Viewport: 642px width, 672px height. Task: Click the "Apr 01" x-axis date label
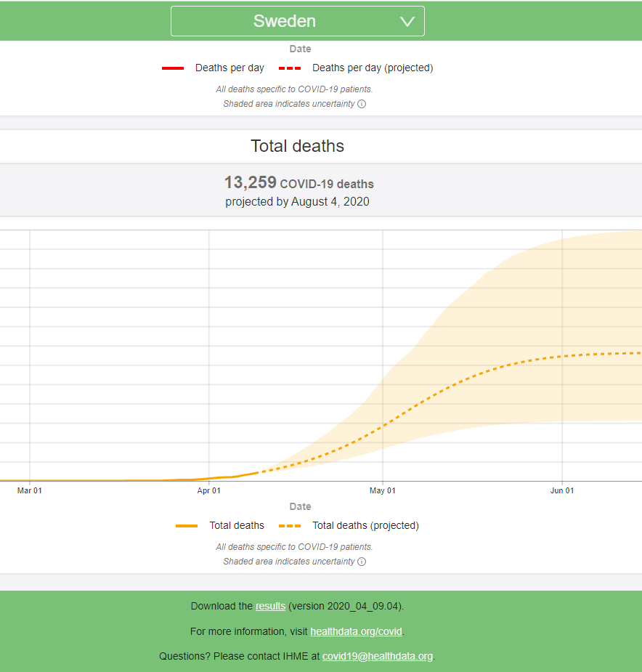(209, 491)
